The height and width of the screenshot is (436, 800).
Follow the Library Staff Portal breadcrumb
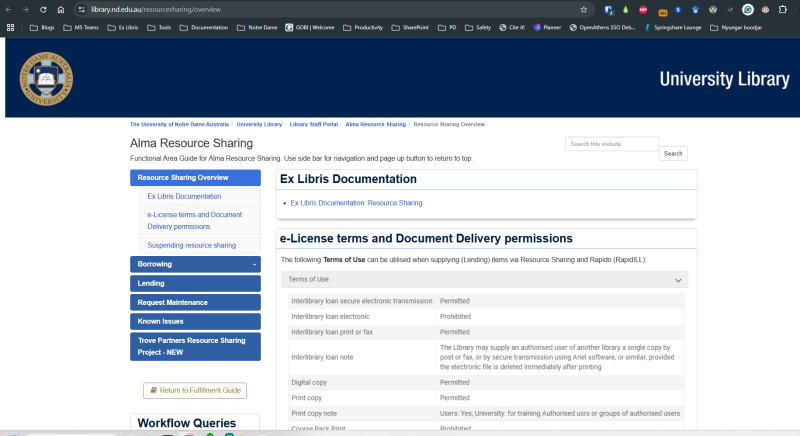click(x=314, y=124)
